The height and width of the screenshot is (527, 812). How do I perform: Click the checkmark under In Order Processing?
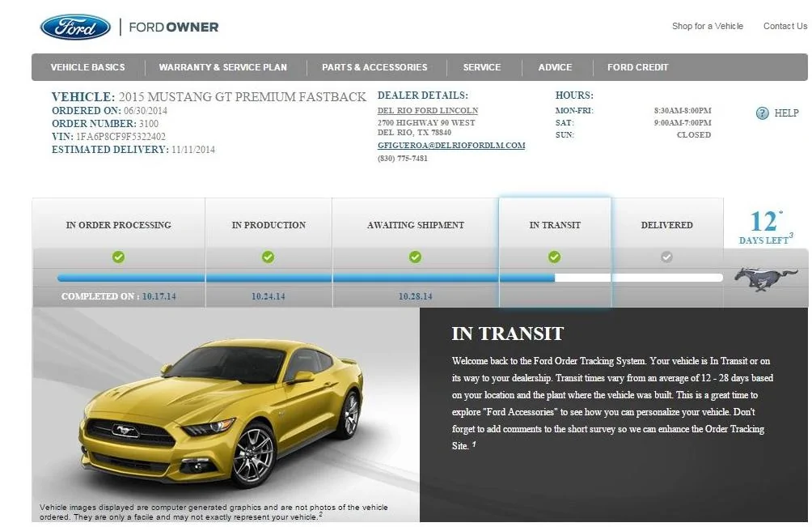click(x=119, y=257)
